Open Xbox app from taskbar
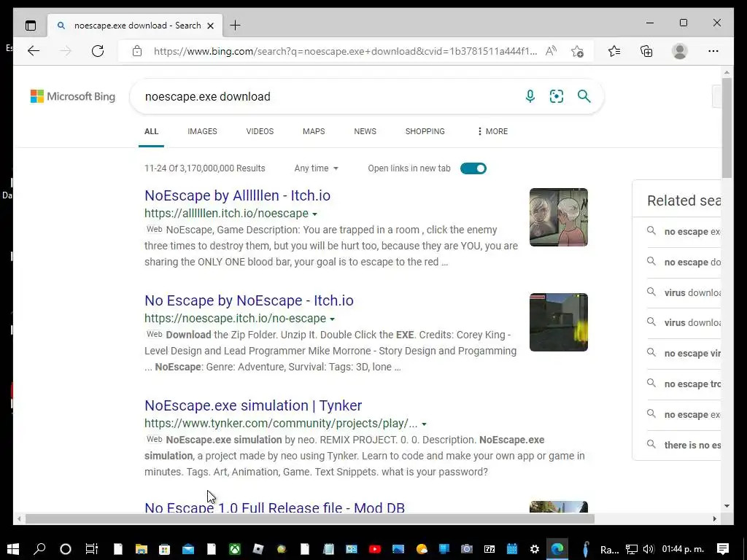The image size is (747, 560). click(235, 549)
